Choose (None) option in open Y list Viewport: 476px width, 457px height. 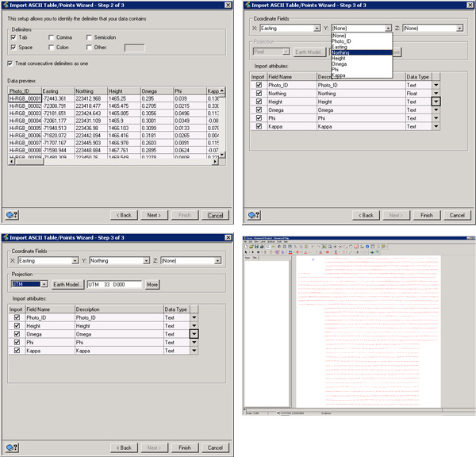(362, 36)
